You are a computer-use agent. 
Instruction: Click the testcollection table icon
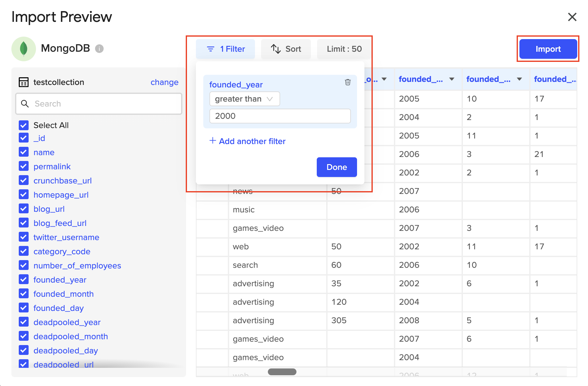(x=24, y=82)
